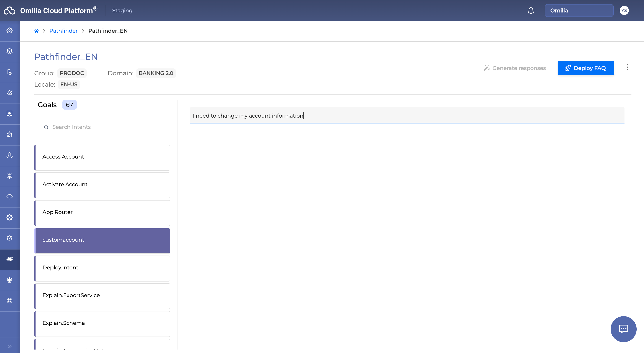Click the home breadcrumb icon
644x353 pixels.
point(36,31)
